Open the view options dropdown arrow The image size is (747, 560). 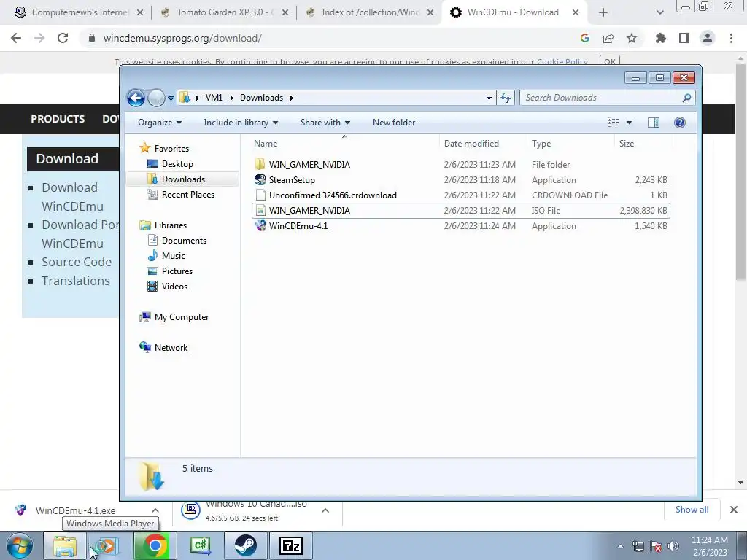pos(629,122)
